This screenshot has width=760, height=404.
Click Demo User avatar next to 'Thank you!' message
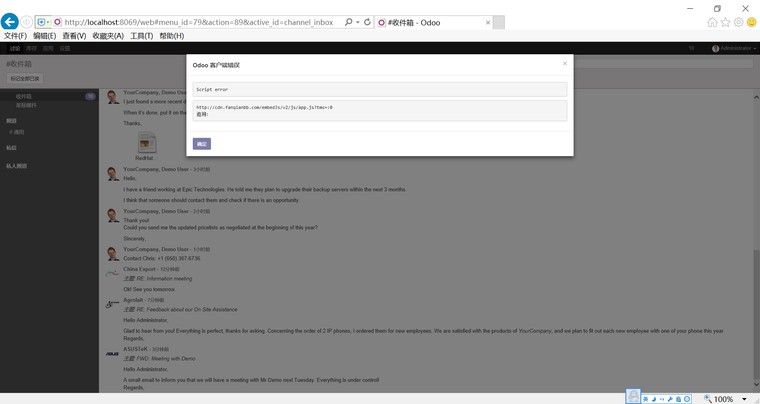(112, 216)
